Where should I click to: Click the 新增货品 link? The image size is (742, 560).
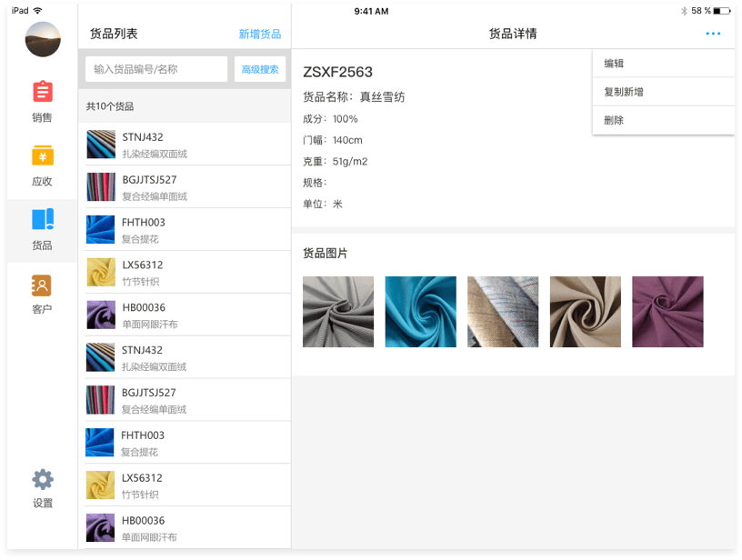tap(260, 35)
